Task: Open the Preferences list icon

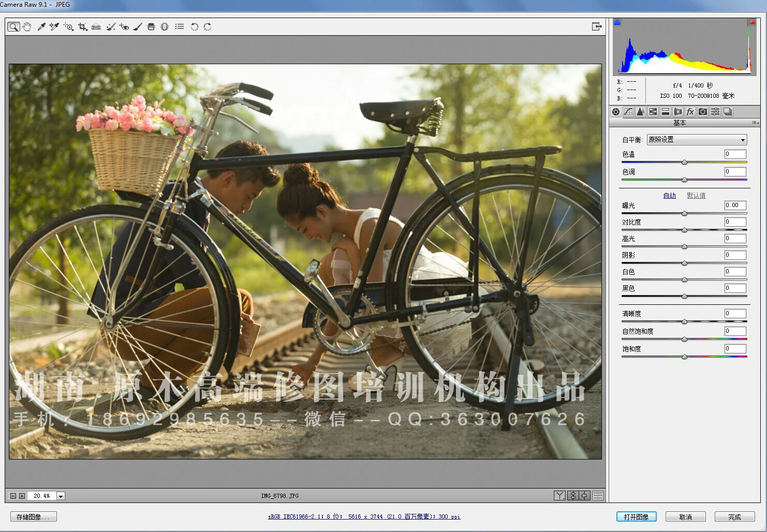Action: coord(180,26)
